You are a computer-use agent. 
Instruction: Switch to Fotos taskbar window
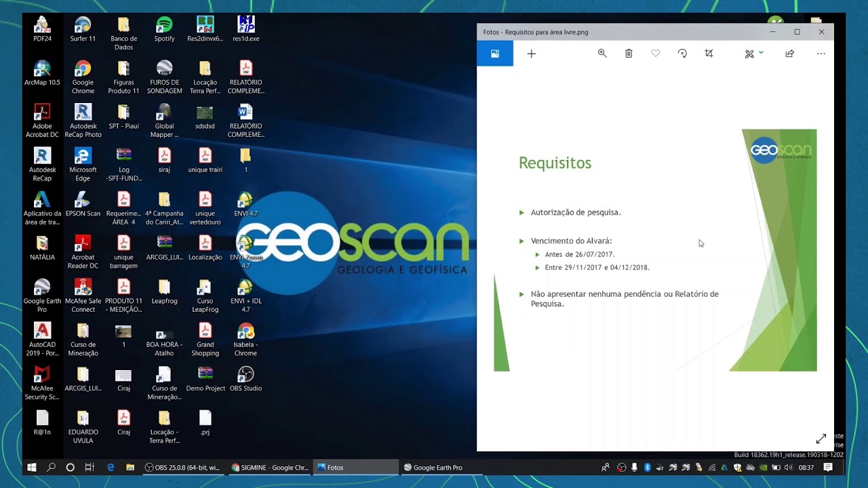click(355, 468)
